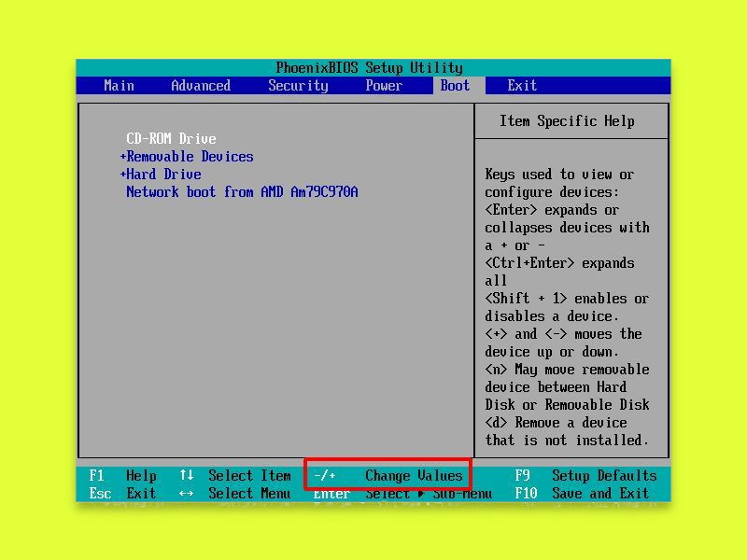Click the -/+ key symbol
The image size is (747, 560).
tap(325, 476)
